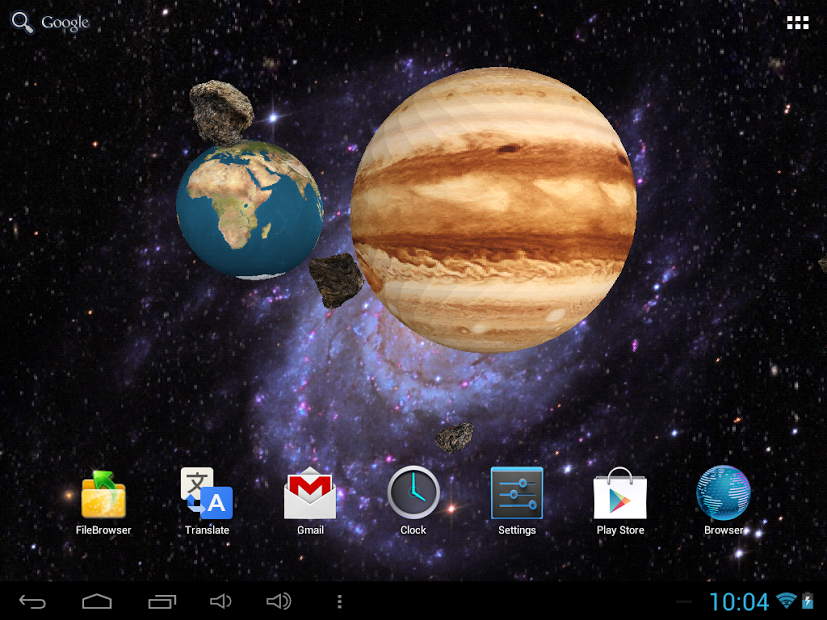This screenshot has width=827, height=620.
Task: Open the Clock app
Action: pos(413,493)
